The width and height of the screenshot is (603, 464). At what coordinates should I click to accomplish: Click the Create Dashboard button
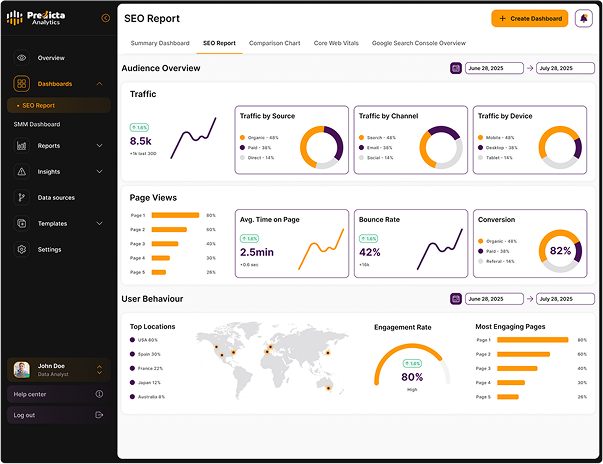click(530, 18)
